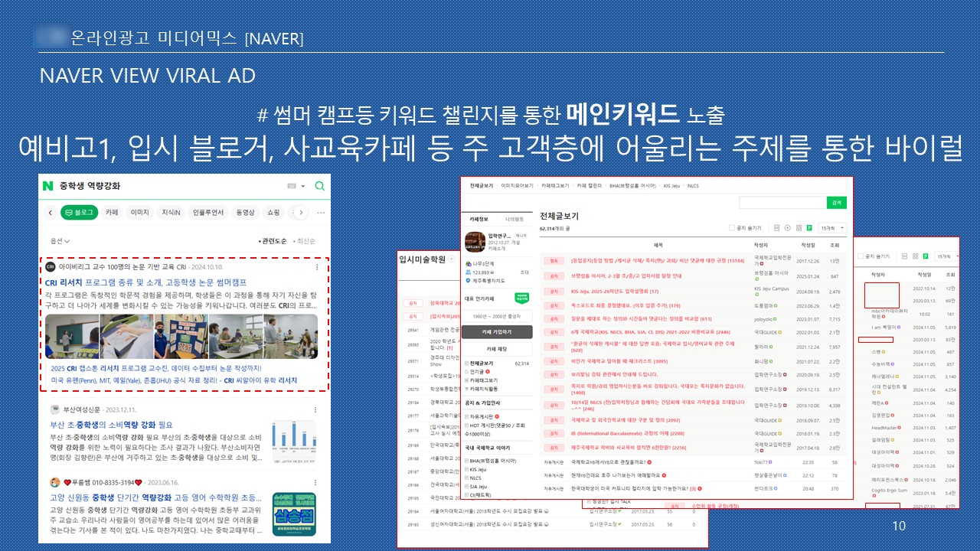Switch to the 나의활동 tab

tap(513, 219)
